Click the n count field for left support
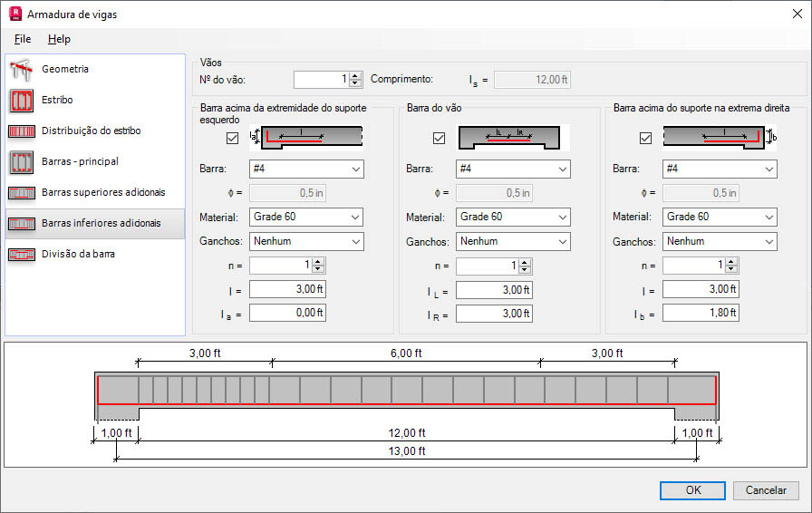The height and width of the screenshot is (513, 812). tap(281, 266)
